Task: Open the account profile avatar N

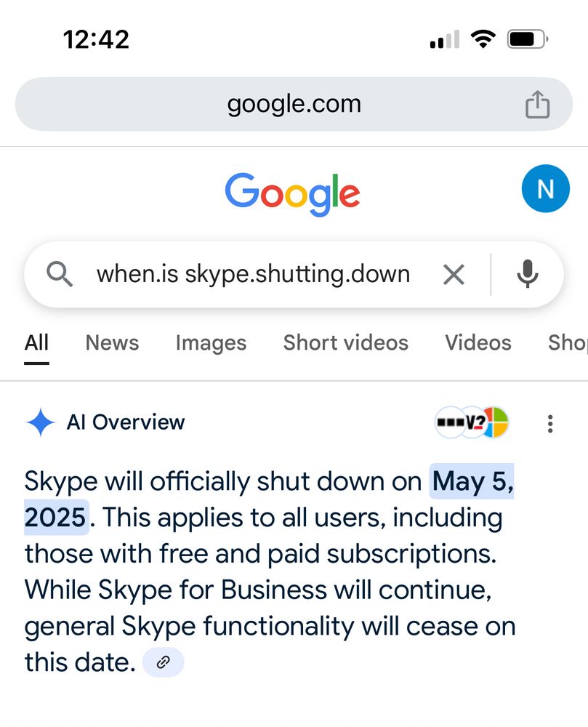Action: click(545, 190)
